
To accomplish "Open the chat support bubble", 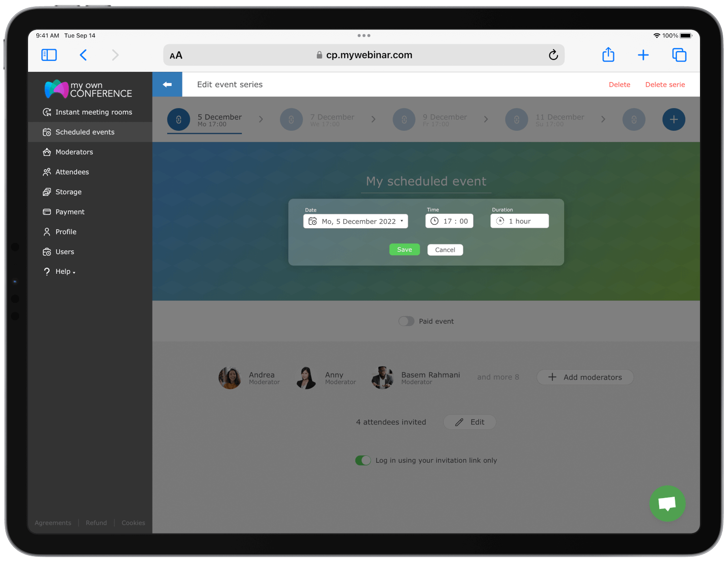I will 667,504.
